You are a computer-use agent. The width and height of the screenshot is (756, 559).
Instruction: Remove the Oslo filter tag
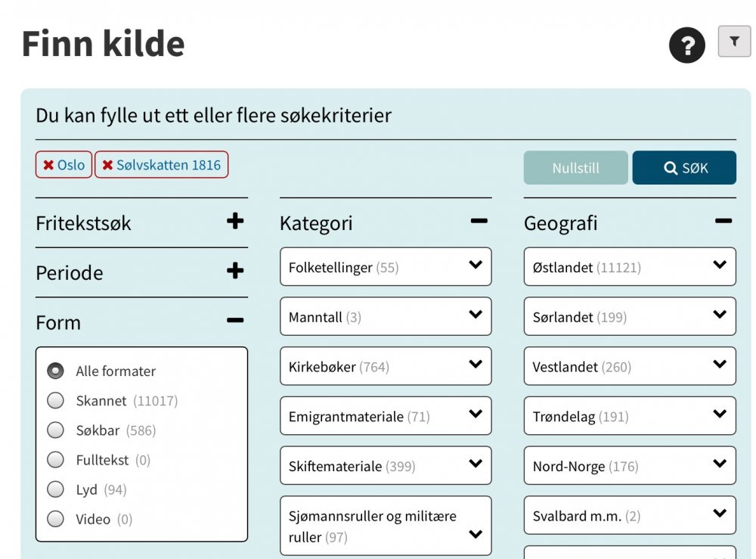(x=49, y=165)
